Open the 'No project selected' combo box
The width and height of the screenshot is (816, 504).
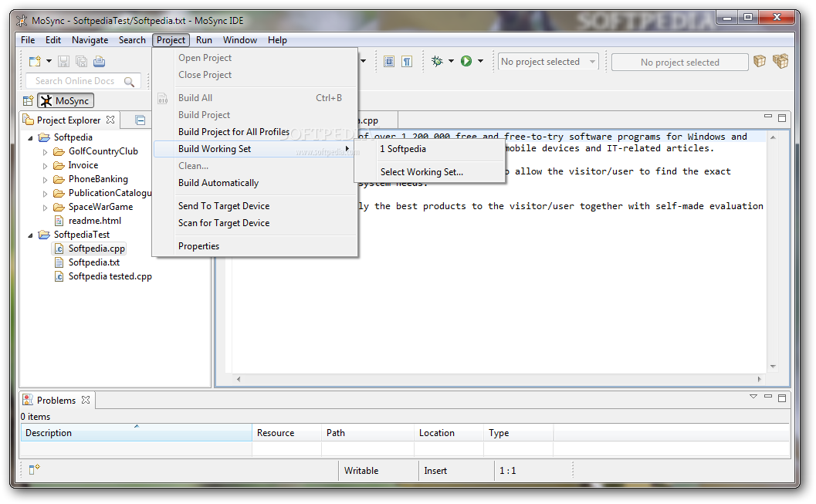(548, 62)
